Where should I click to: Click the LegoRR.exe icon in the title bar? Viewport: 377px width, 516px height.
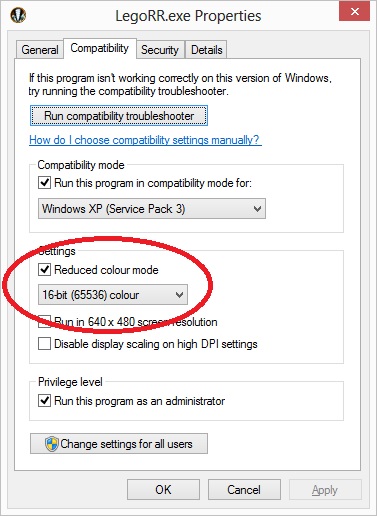18,15
